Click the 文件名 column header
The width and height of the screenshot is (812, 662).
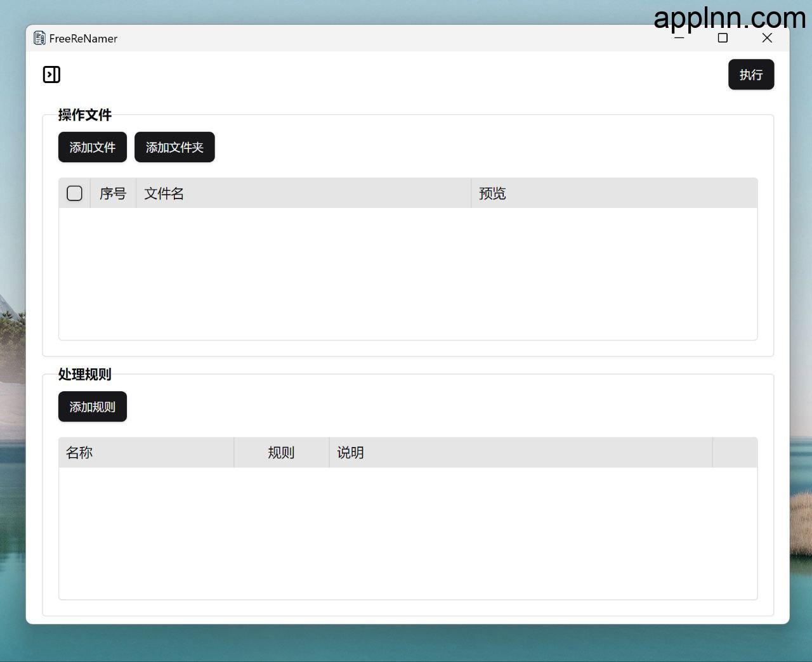coord(164,193)
